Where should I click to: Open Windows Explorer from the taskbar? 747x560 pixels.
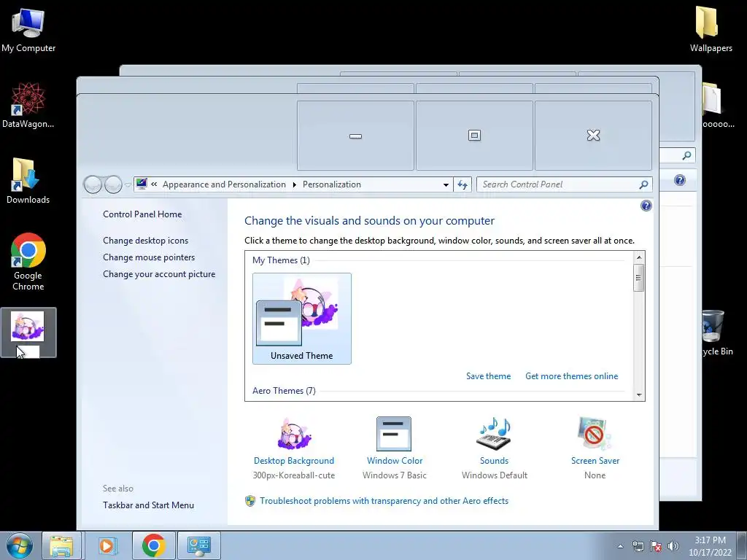[x=61, y=545]
